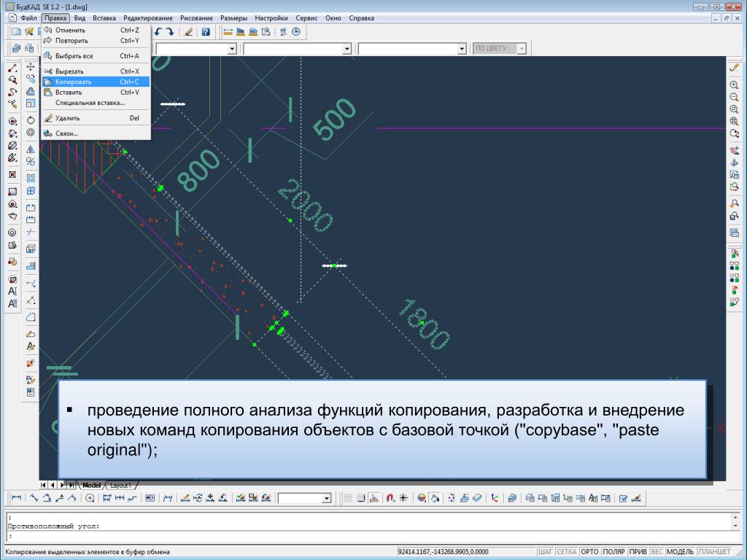The width and height of the screenshot is (747, 560).
Task: Select the Rotate tool
Action: [31, 120]
